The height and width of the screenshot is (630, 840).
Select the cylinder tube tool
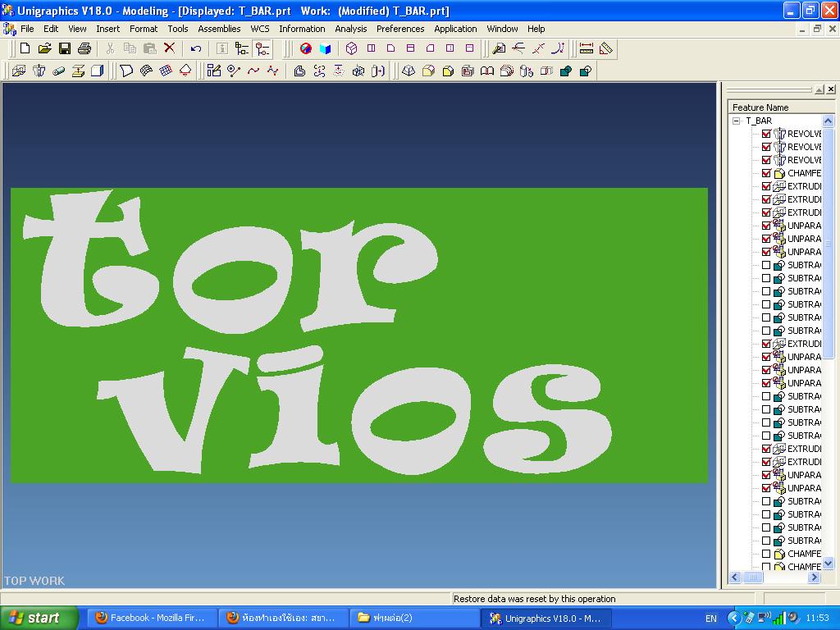[x=58, y=71]
